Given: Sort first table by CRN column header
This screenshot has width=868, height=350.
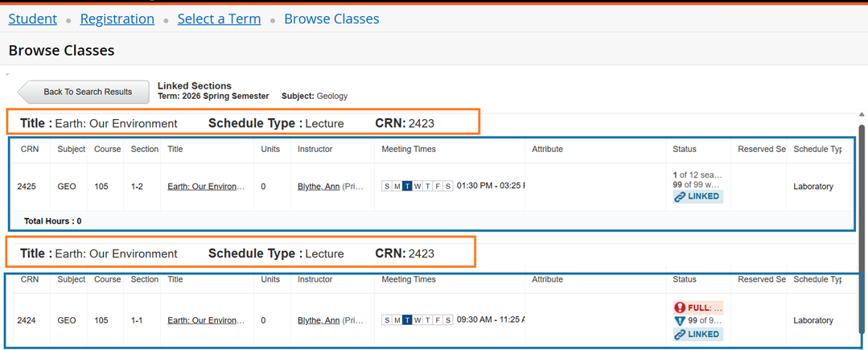Looking at the screenshot, I should [30, 149].
